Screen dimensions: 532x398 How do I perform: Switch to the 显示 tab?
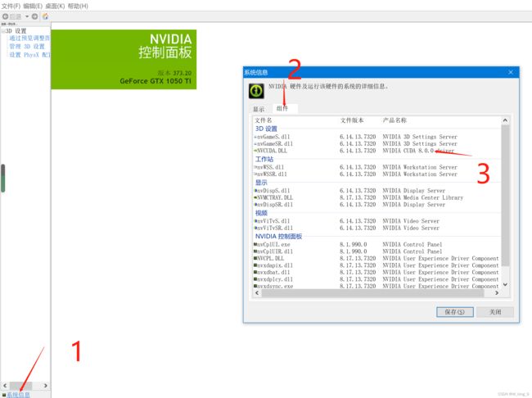point(259,109)
